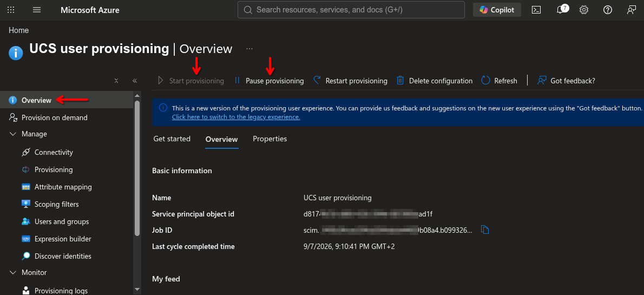
Task: Go to the Home breadcrumb
Action: click(18, 30)
